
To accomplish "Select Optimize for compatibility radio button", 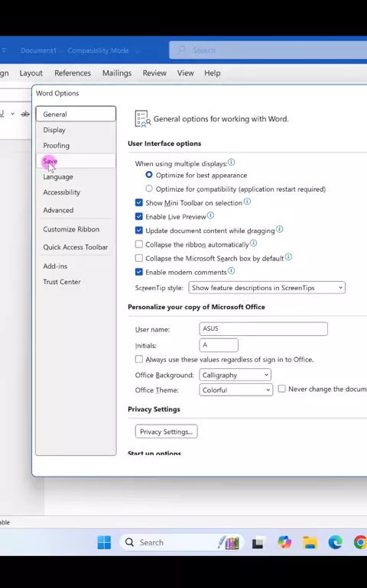I will pos(149,189).
